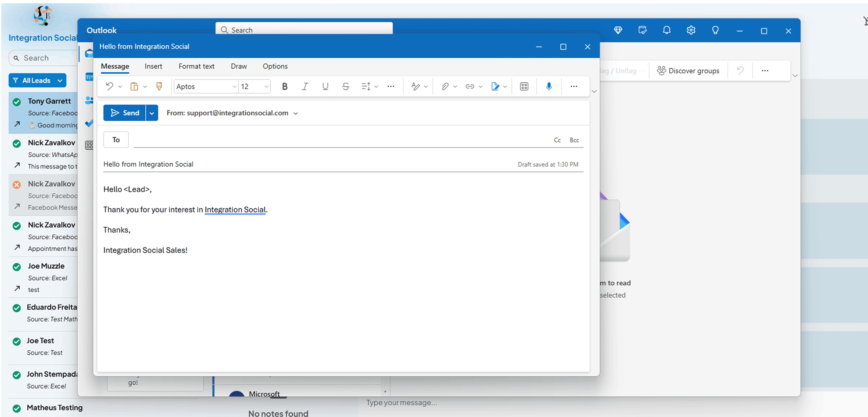This screenshot has height=417, width=868.
Task: Expand the Paste options arrow
Action: pyautogui.click(x=145, y=87)
